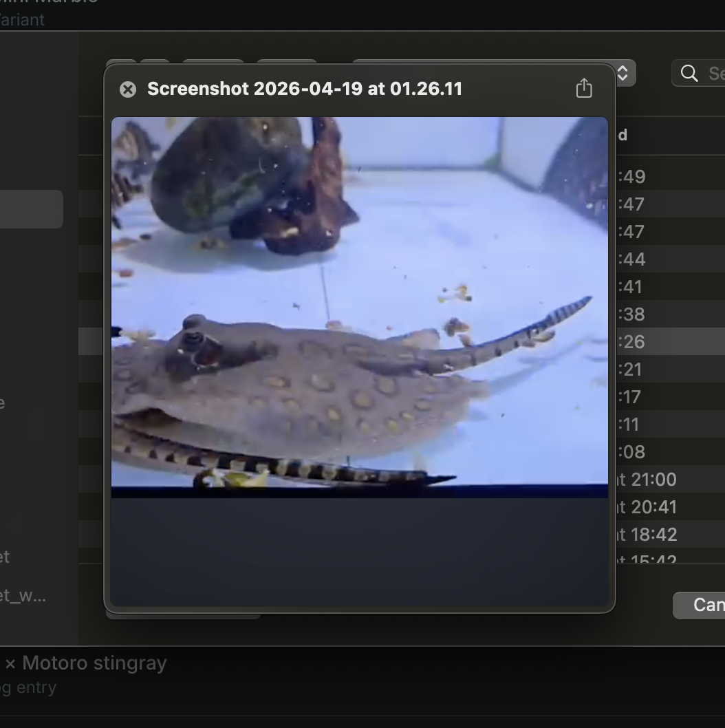Close the Quick Look screenshot preview
This screenshot has height=728, width=725.
[128, 89]
